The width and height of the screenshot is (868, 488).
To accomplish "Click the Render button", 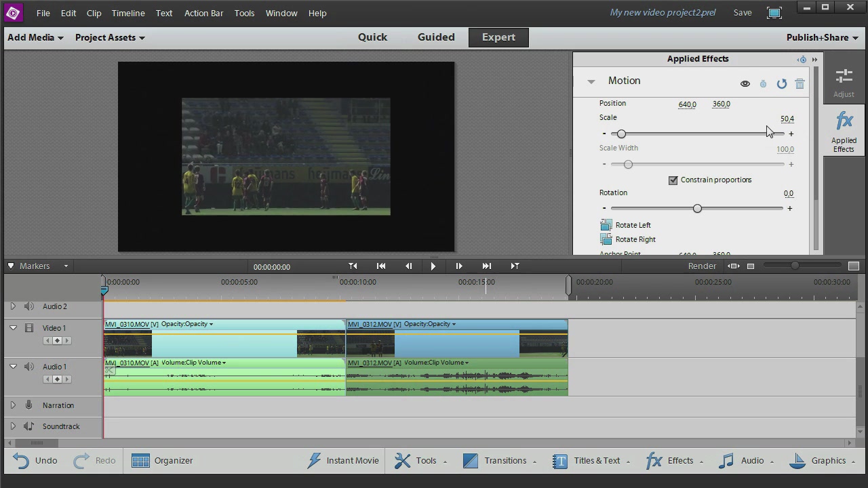I will pos(702,266).
